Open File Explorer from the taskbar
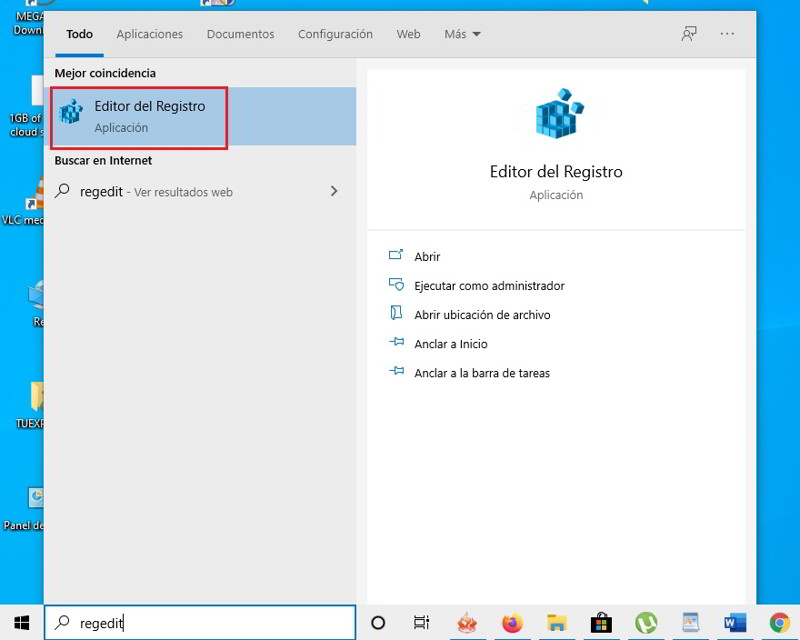Image resolution: width=800 pixels, height=640 pixels. pyautogui.click(x=557, y=623)
